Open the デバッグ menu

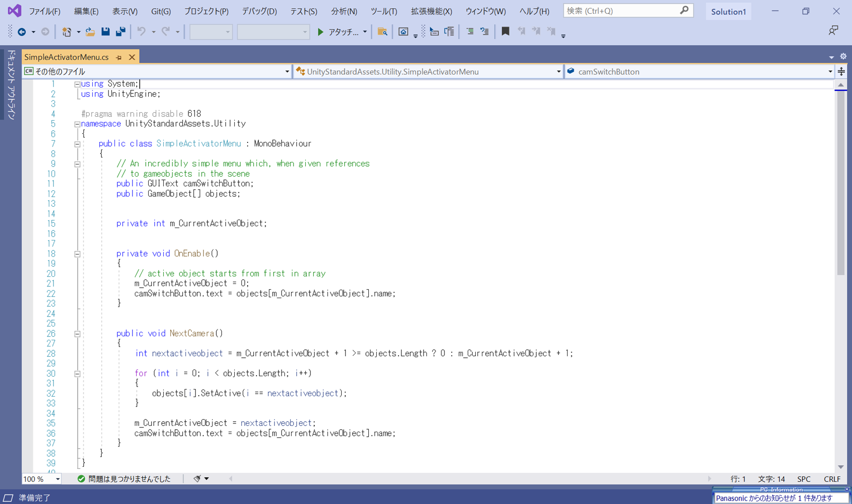click(258, 11)
